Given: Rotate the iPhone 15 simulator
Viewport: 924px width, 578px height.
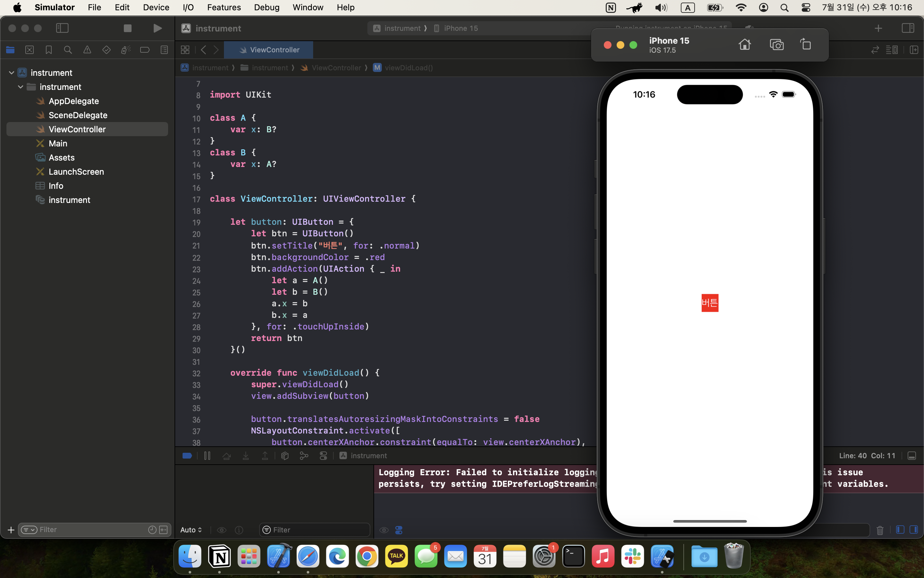Looking at the screenshot, I should (x=806, y=44).
